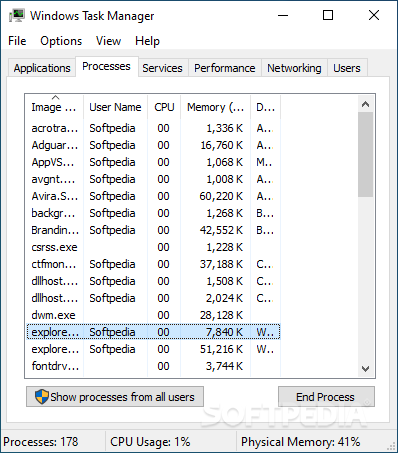The image size is (398, 453).
Task: Click the shield icon on Show processes button
Action: click(x=42, y=396)
